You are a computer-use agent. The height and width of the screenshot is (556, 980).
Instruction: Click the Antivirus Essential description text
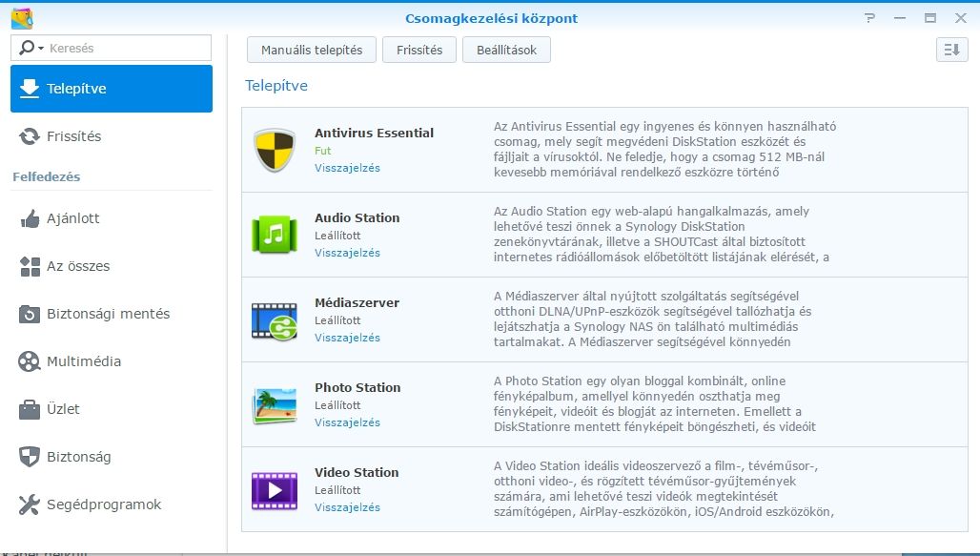click(x=664, y=150)
